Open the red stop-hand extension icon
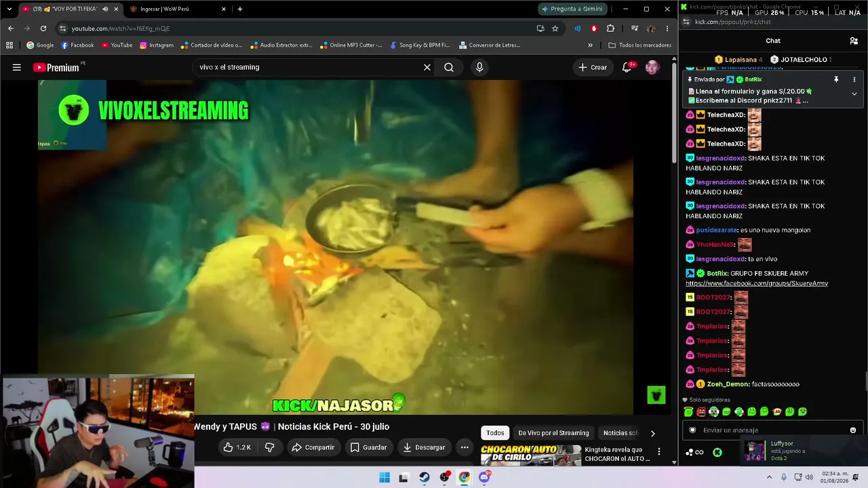The height and width of the screenshot is (488, 868). pyautogui.click(x=594, y=28)
